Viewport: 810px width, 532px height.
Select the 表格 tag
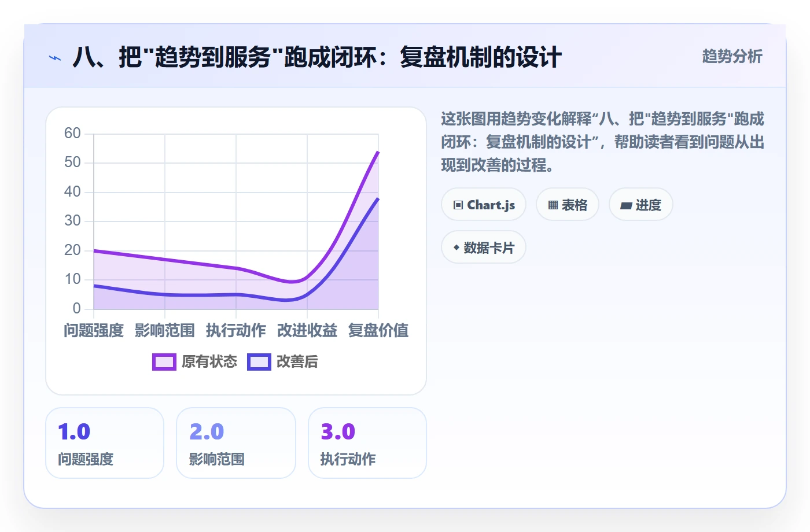pos(568,205)
